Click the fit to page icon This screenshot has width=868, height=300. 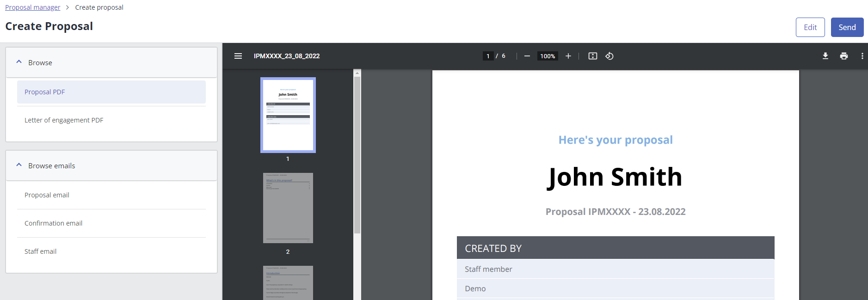[x=592, y=56]
